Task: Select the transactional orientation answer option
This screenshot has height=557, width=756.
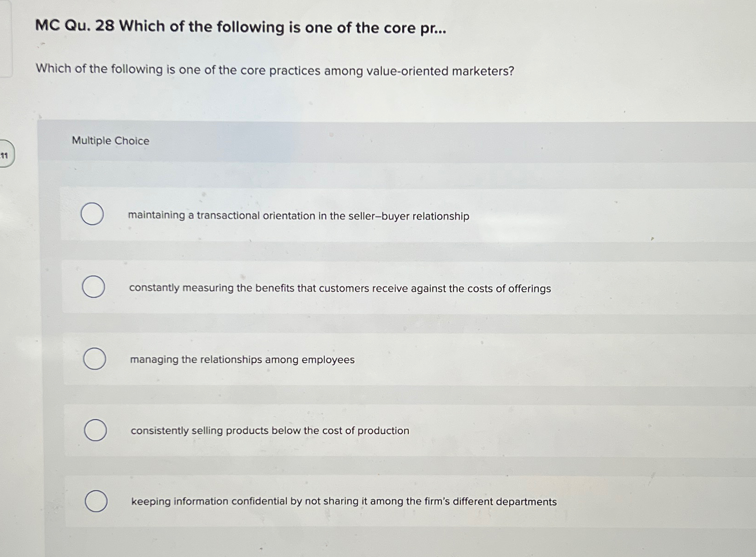Action: (298, 216)
